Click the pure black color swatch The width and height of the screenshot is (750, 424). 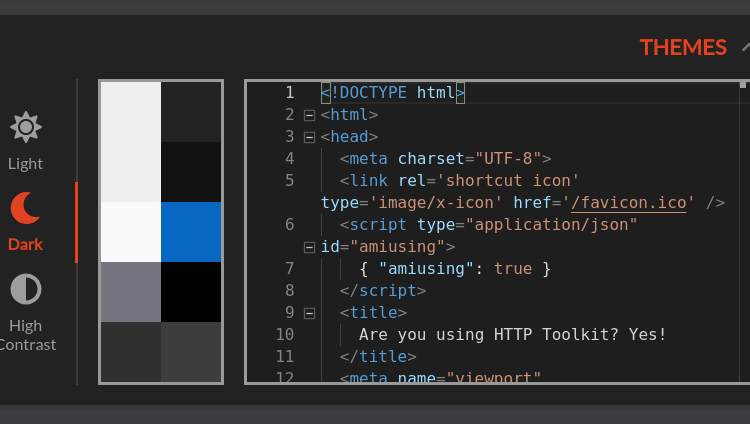[x=191, y=292]
